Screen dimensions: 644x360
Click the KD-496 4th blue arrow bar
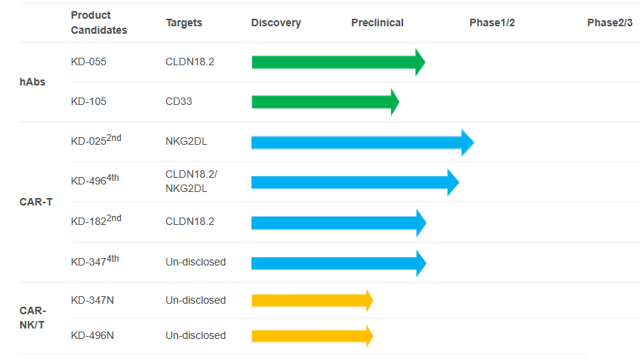(354, 181)
